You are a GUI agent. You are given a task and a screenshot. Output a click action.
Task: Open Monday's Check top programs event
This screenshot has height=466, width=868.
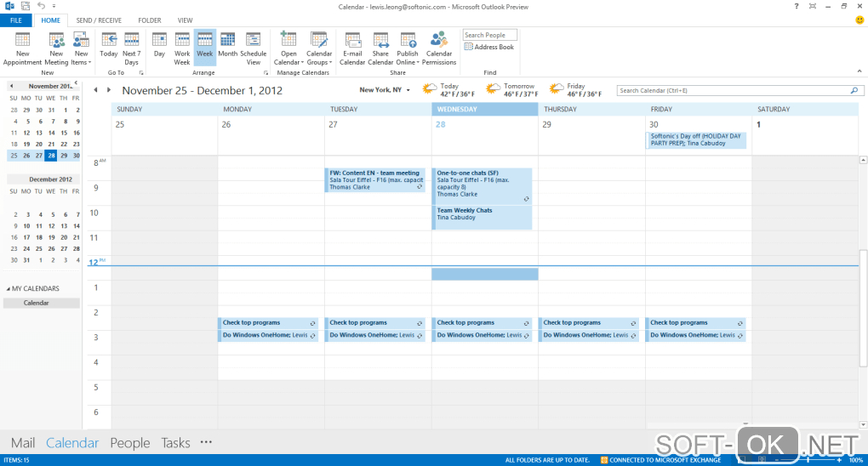(x=268, y=322)
